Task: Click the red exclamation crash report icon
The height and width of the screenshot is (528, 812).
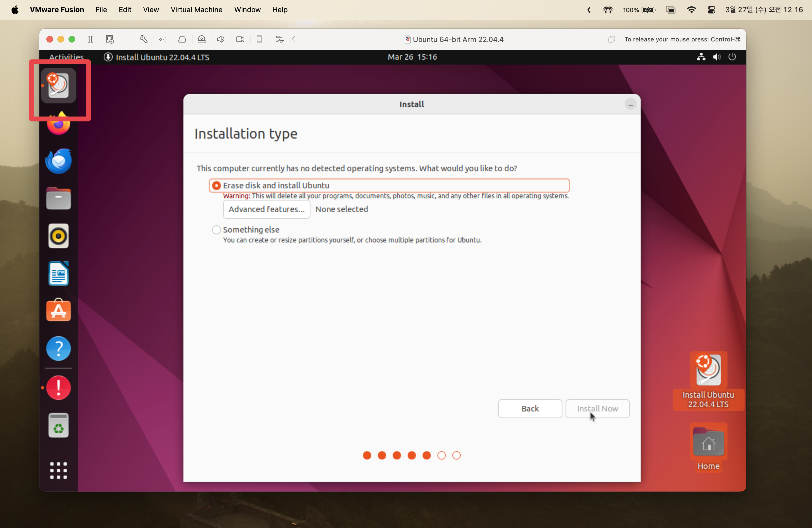Action: pyautogui.click(x=58, y=388)
